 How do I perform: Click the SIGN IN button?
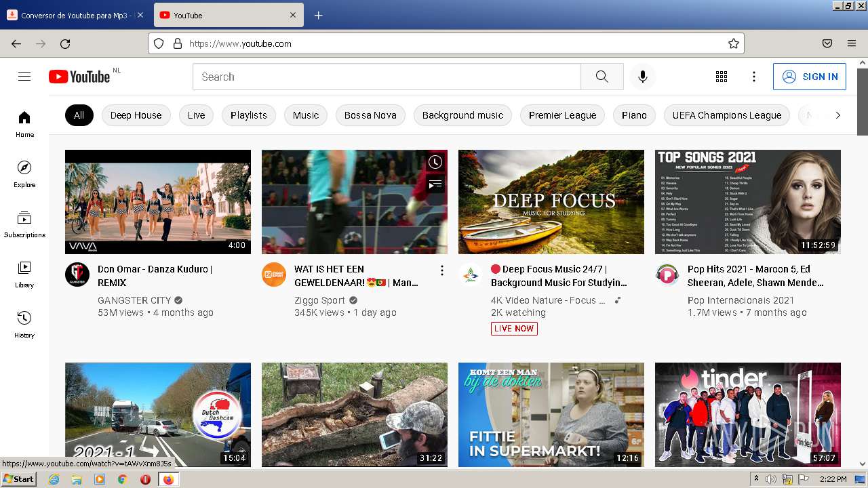[810, 77]
